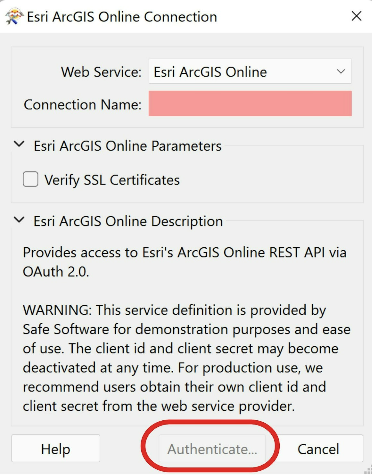Screen dimensions: 372x475
Task: Click the WARNING paragraph in the description
Action: 187,358
